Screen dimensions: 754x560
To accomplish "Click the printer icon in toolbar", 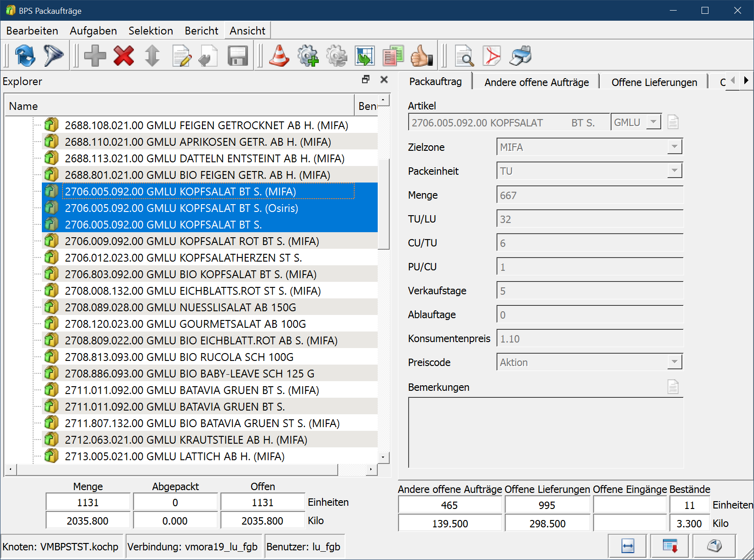I will point(520,56).
